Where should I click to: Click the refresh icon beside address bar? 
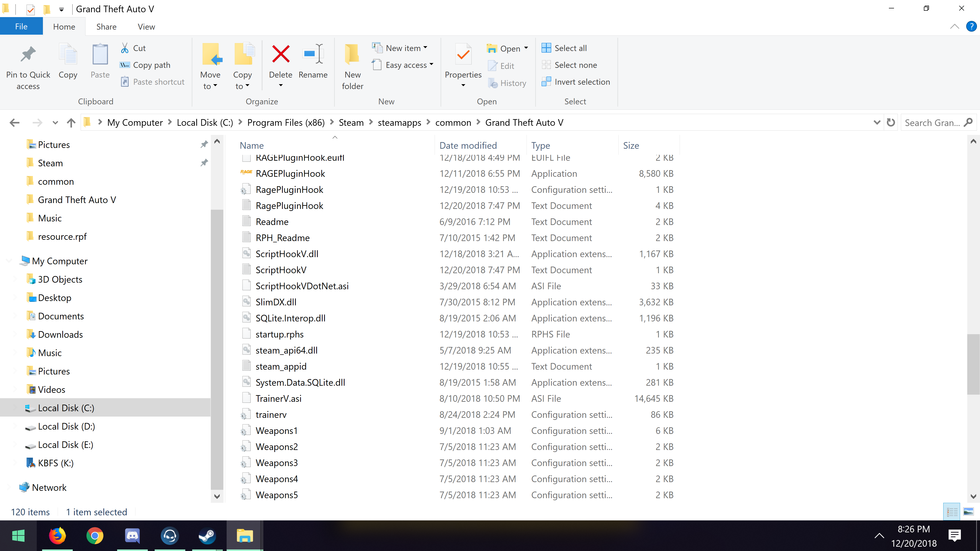tap(891, 122)
